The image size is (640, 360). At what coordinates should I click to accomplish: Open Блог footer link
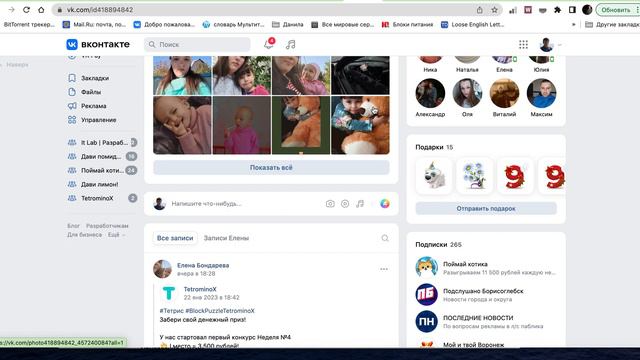pyautogui.click(x=73, y=226)
